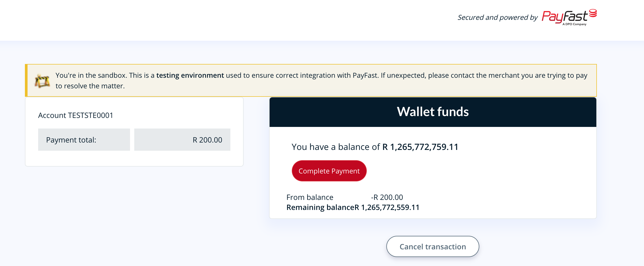
Task: Click the red coin stack icon
Action: pos(593,13)
